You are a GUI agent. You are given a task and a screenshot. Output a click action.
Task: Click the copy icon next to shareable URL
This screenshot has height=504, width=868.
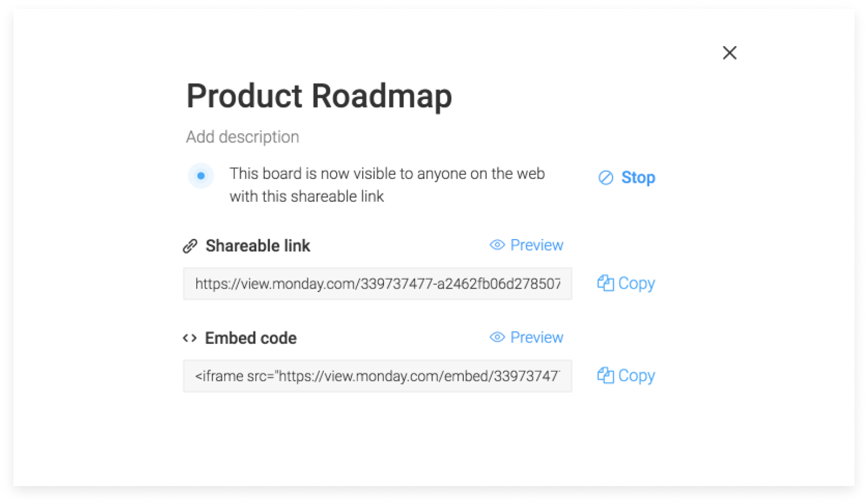[x=605, y=283]
